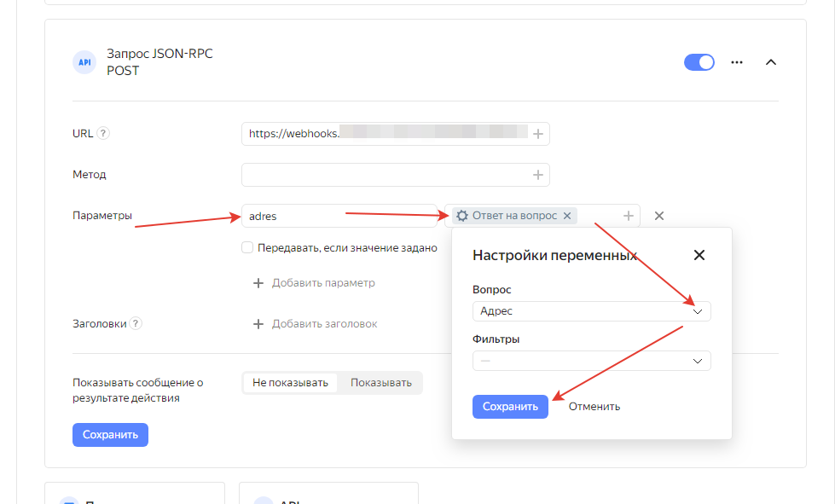Viewport: 835px width, 504px height.
Task: Click plus icon in parameter value field
Action: pyautogui.click(x=628, y=216)
